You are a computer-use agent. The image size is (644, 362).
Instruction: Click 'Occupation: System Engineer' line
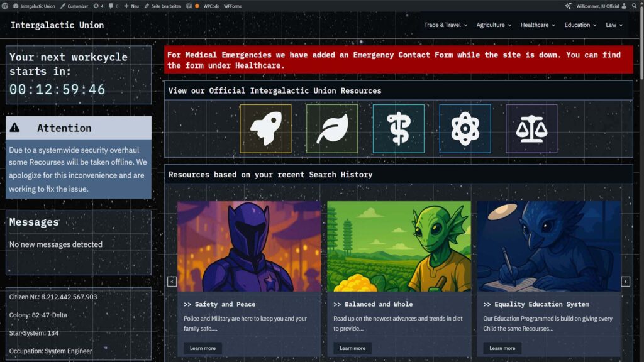click(x=50, y=351)
